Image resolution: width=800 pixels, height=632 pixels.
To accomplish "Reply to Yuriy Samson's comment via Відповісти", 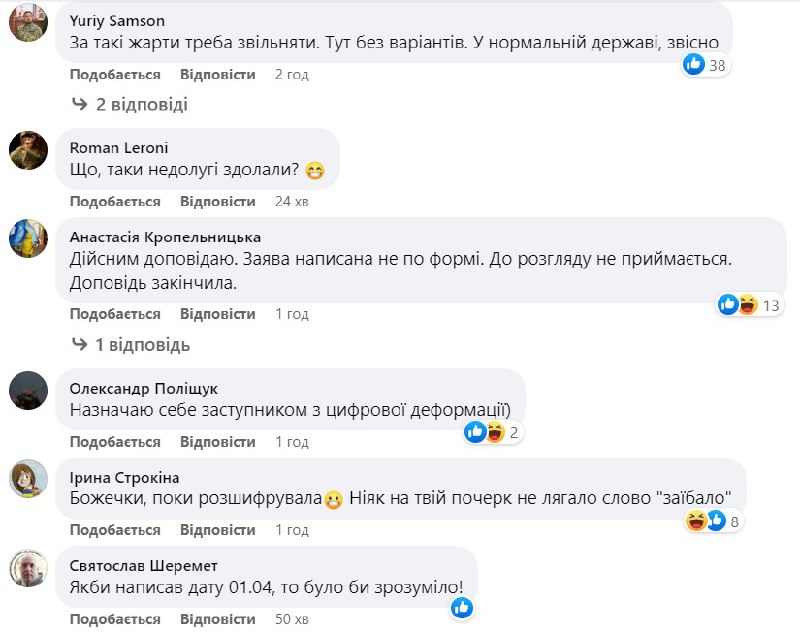I will coord(217,74).
